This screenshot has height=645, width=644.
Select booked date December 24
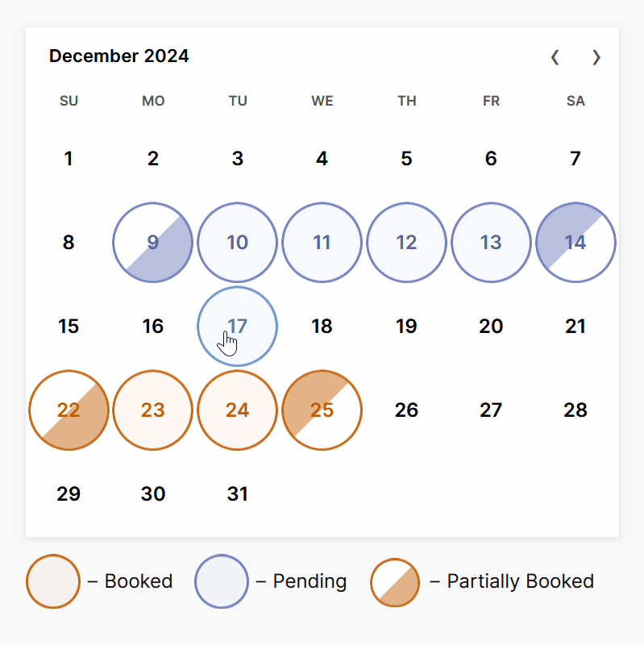238,410
